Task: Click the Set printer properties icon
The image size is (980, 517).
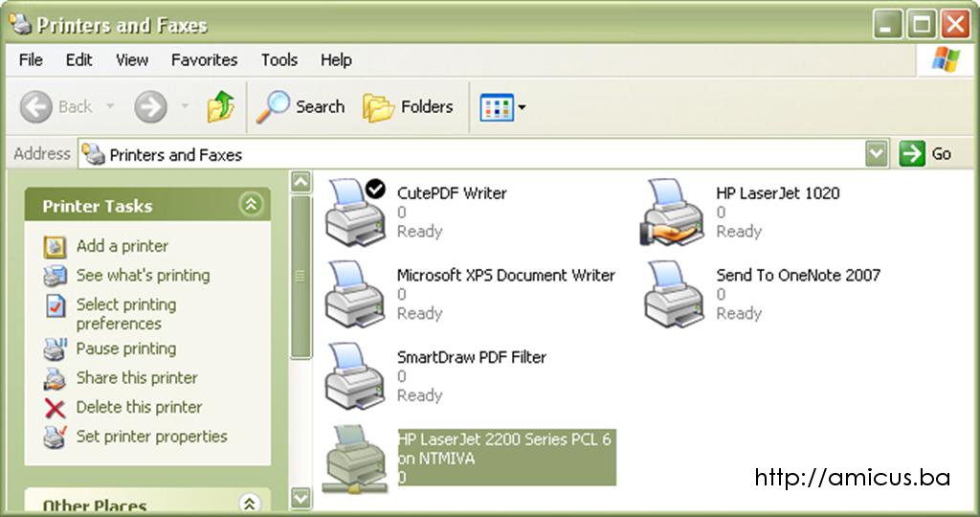Action: pos(55,437)
